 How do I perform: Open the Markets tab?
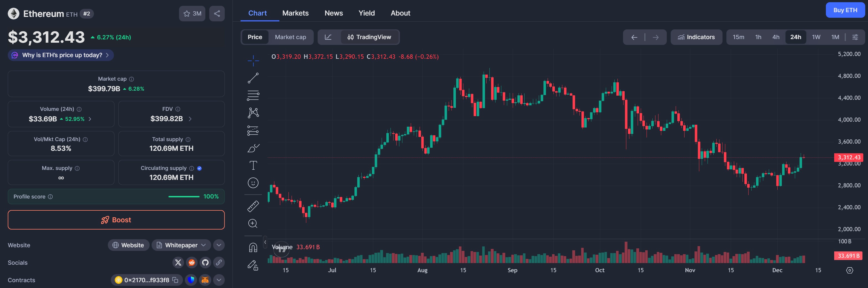(x=295, y=13)
